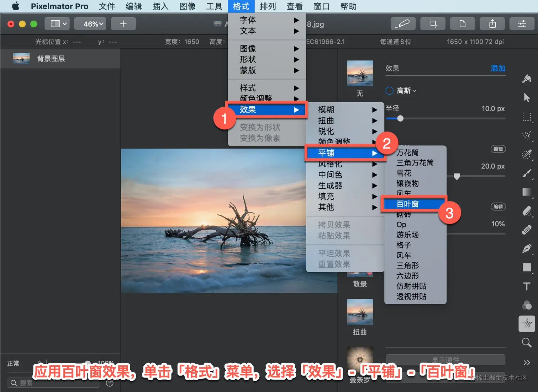Toggle the 高斯 effect on or off
Screen dimensions: 538x392
click(x=390, y=91)
